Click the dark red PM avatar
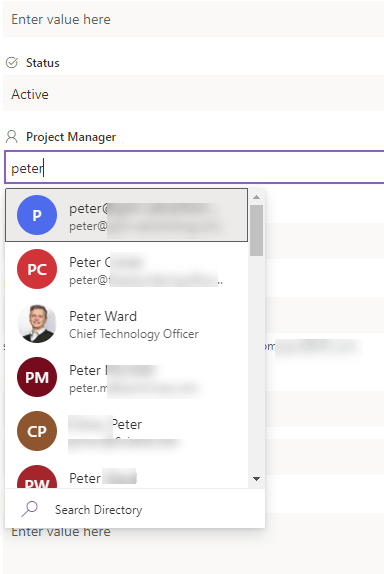384x574 pixels. (x=37, y=377)
